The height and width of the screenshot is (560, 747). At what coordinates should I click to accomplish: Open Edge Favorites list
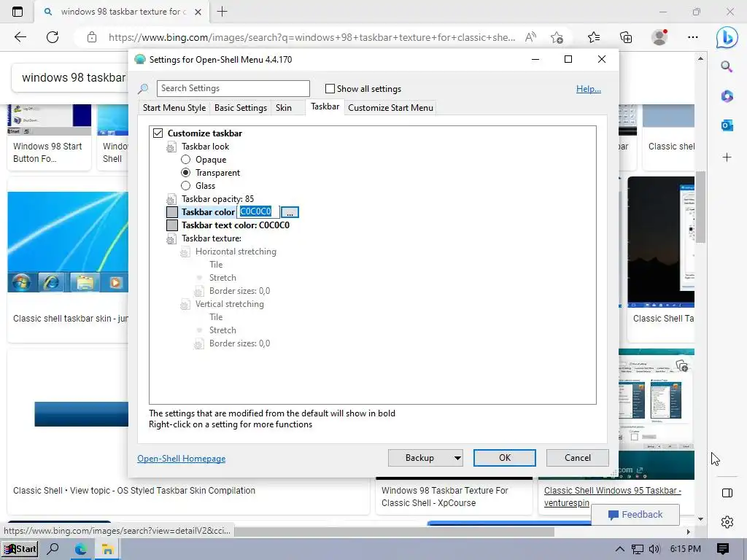(594, 37)
